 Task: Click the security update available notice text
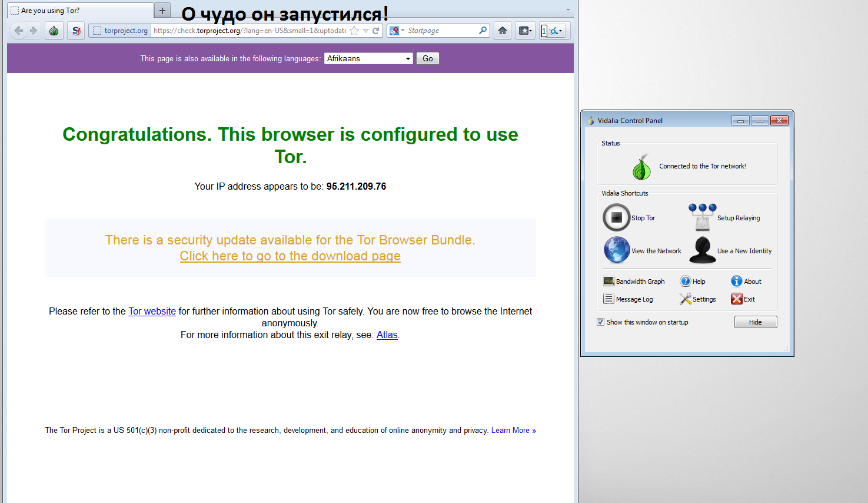[290, 240]
